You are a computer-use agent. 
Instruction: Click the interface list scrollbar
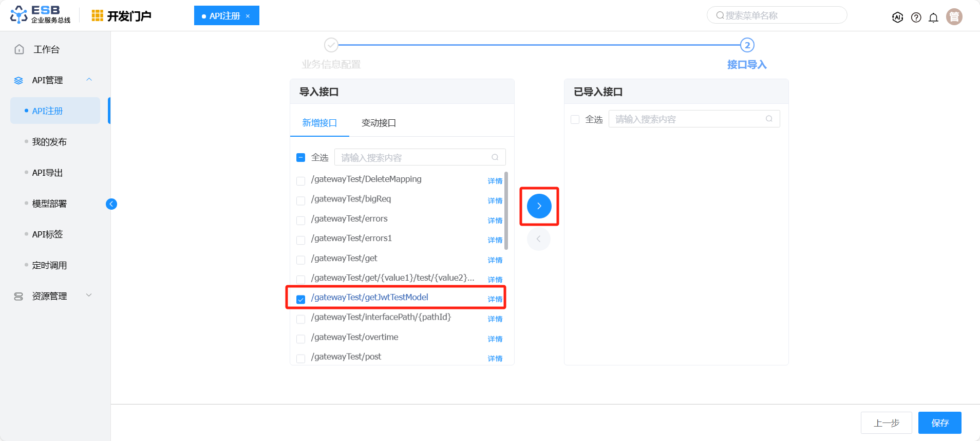[x=506, y=211]
